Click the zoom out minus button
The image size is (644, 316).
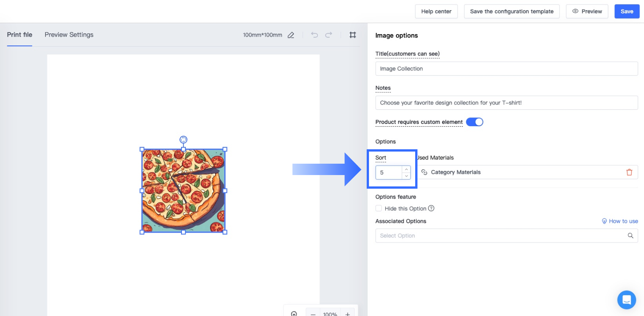coord(313,314)
